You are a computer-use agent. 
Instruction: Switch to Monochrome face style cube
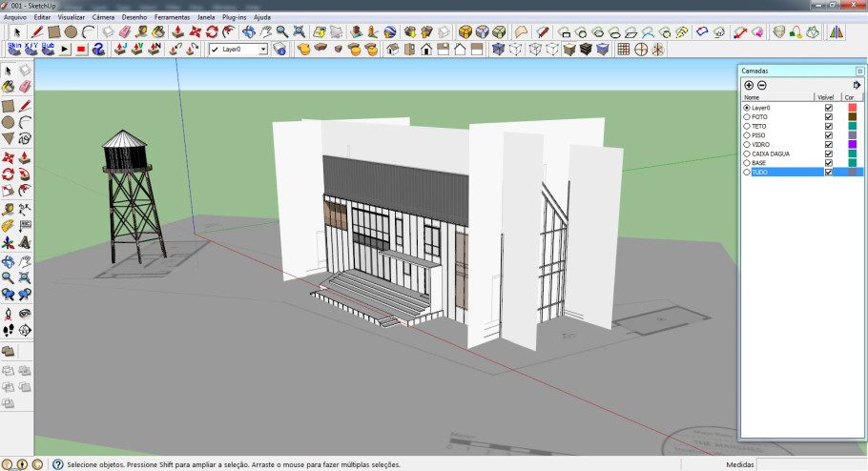603,50
